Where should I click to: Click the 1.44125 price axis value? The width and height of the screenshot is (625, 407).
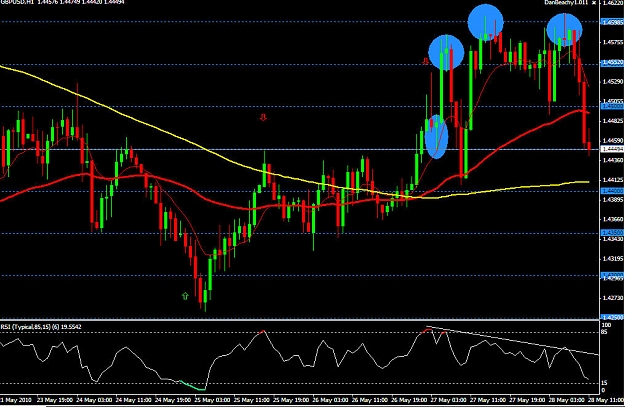613,180
